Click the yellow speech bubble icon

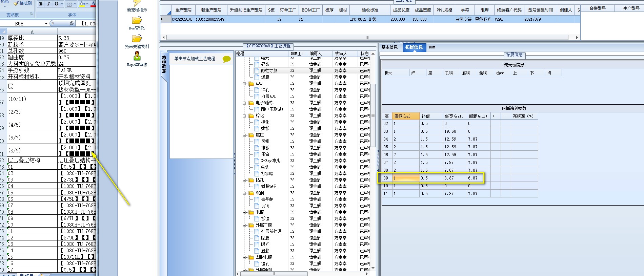click(x=227, y=59)
